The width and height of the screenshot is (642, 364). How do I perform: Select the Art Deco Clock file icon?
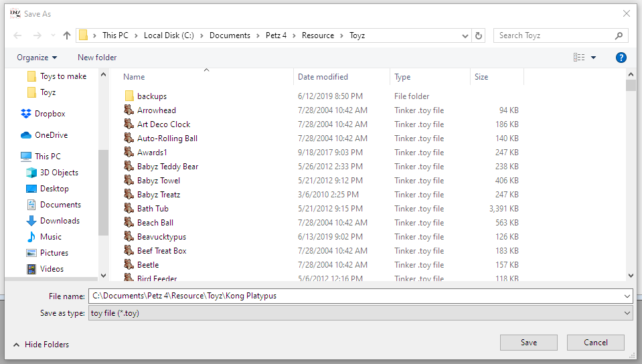(x=129, y=124)
